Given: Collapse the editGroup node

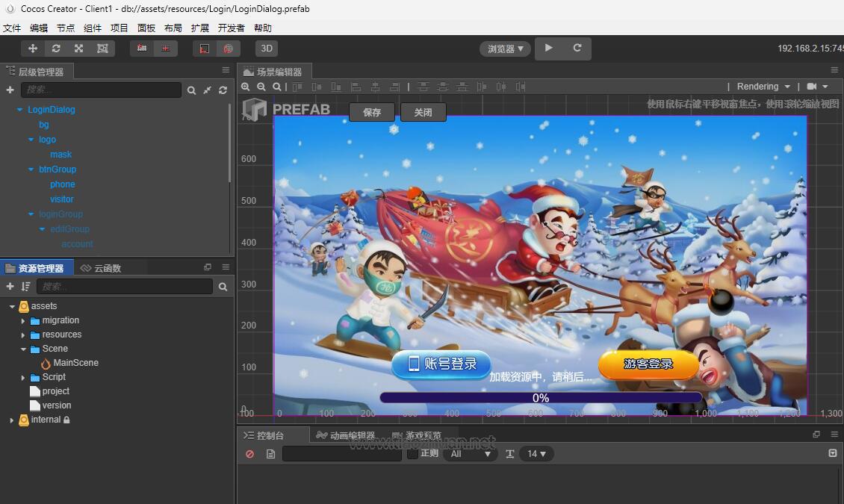Looking at the screenshot, I should 43,229.
